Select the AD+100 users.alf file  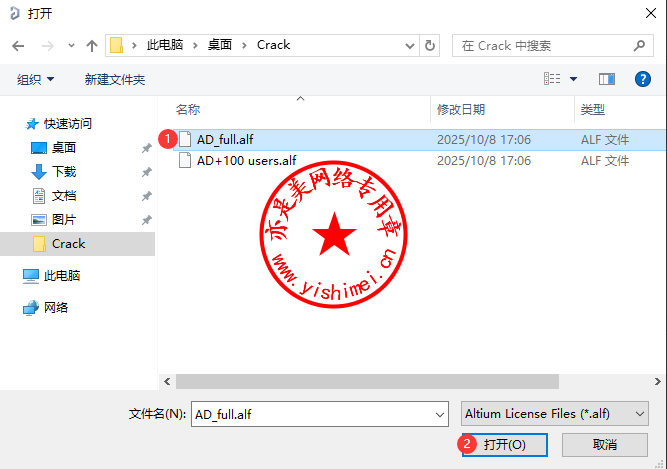click(x=246, y=160)
